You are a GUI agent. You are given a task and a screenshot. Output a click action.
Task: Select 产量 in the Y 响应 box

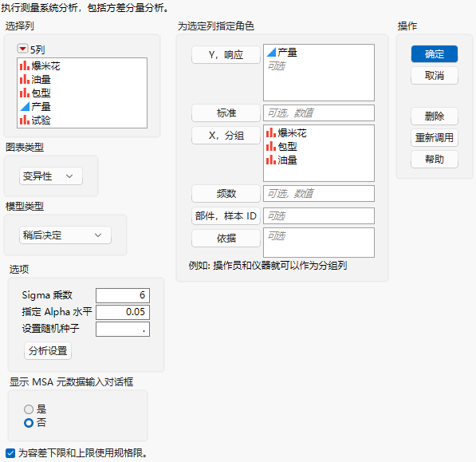[287, 53]
